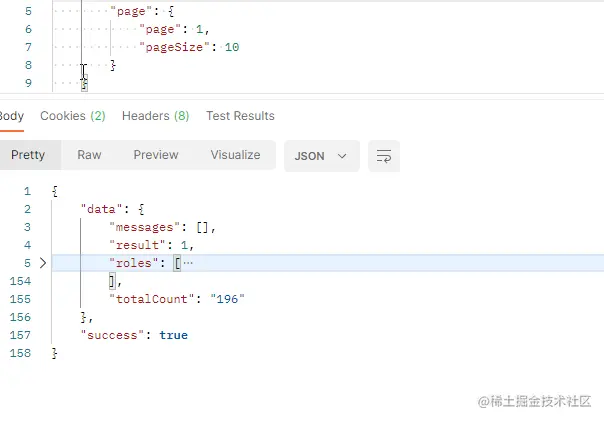
Task: Select the Visualize view mode
Action: pos(235,155)
